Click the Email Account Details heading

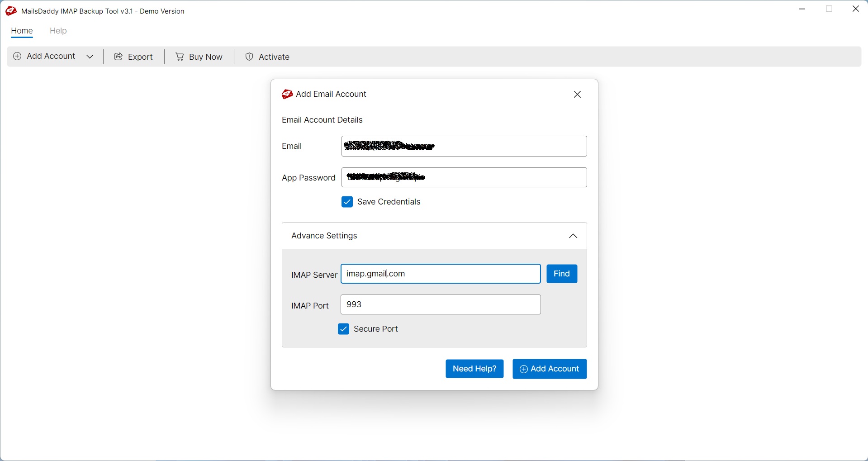[x=322, y=120]
